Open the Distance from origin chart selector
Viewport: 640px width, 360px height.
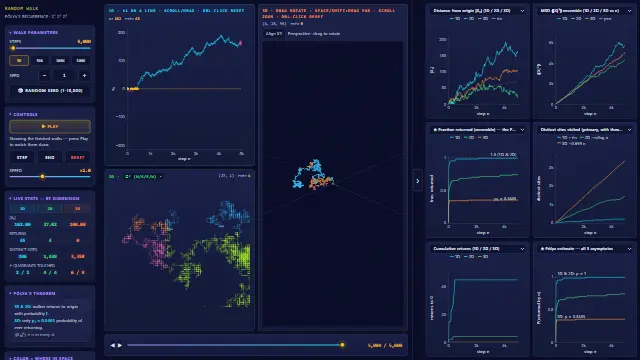point(478,11)
